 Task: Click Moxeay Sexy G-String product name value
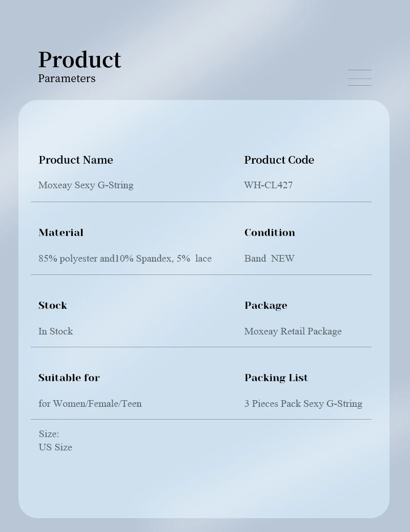86,185
